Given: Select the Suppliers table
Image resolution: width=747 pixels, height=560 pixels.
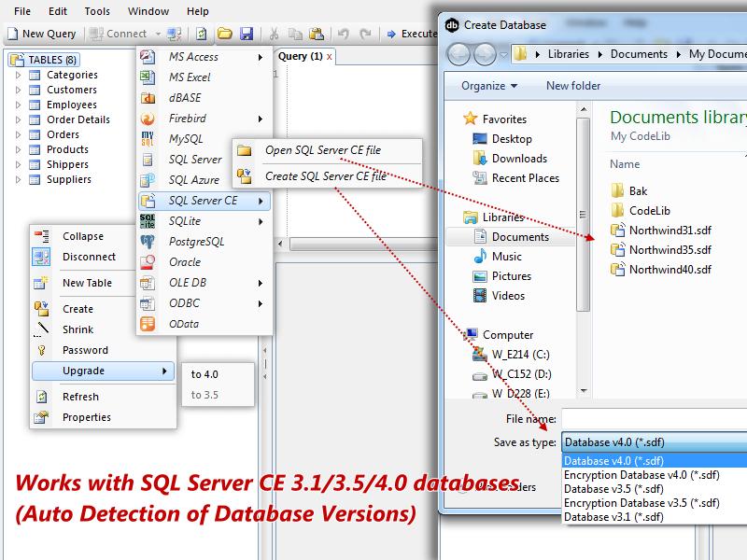Looking at the screenshot, I should point(69,179).
